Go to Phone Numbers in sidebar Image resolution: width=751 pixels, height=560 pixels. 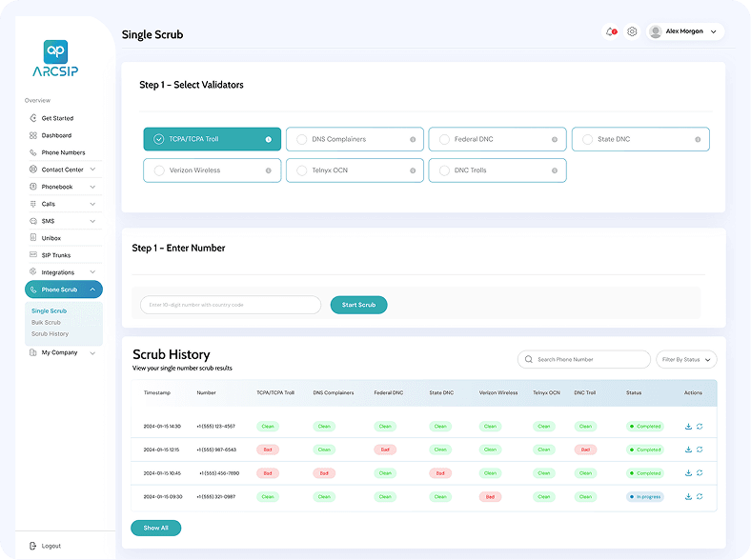(x=63, y=152)
